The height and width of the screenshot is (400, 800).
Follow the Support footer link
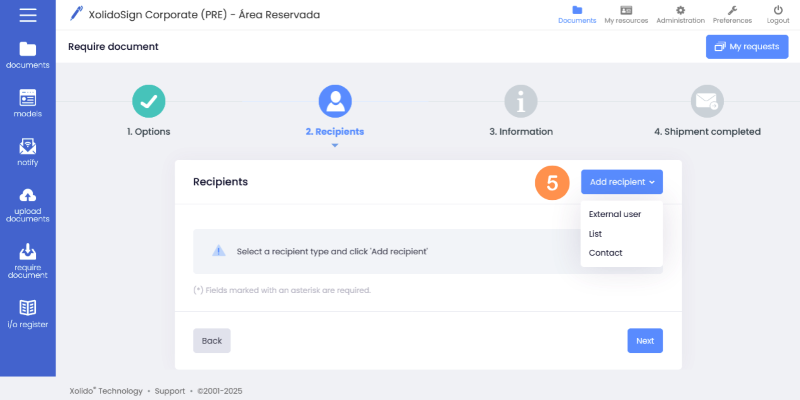(x=169, y=391)
